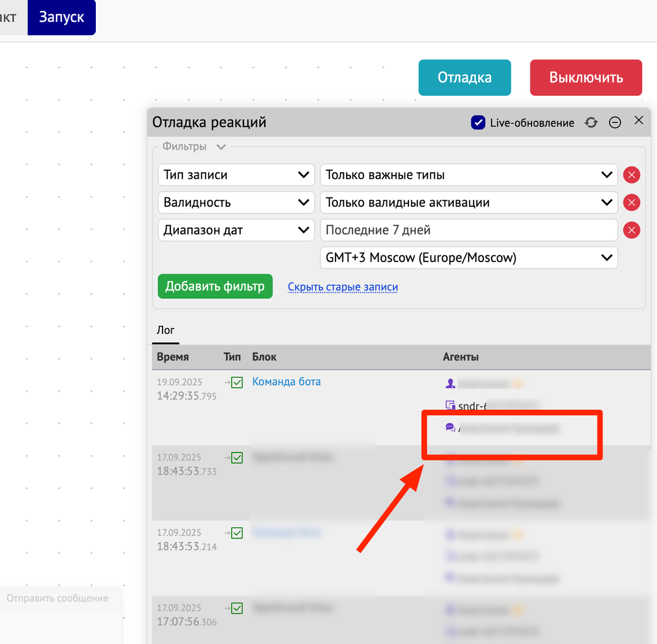
Task: Click the sender device icon next to sndr
Action: click(x=450, y=405)
